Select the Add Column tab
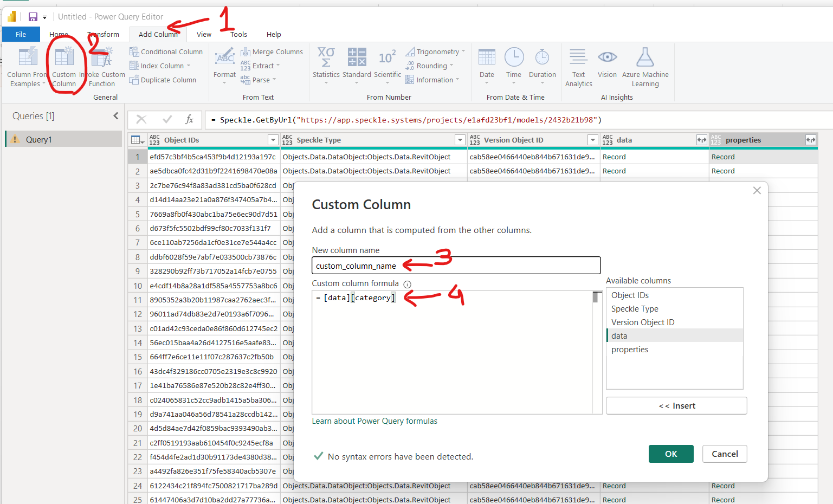Viewport: 833px width, 504px height. 158,34
